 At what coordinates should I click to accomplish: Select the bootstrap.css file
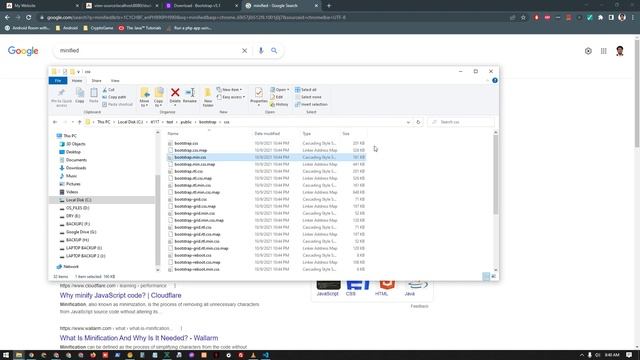pos(186,143)
